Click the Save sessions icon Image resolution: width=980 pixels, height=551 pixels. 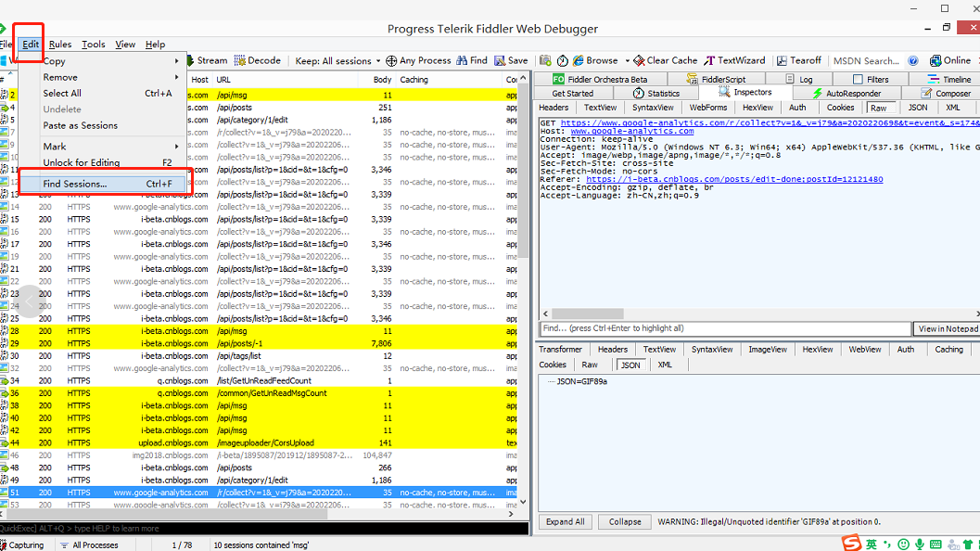tap(500, 60)
